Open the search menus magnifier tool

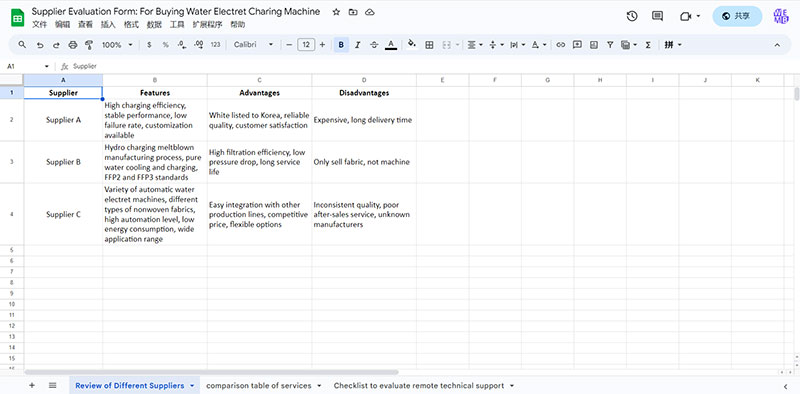[22, 45]
